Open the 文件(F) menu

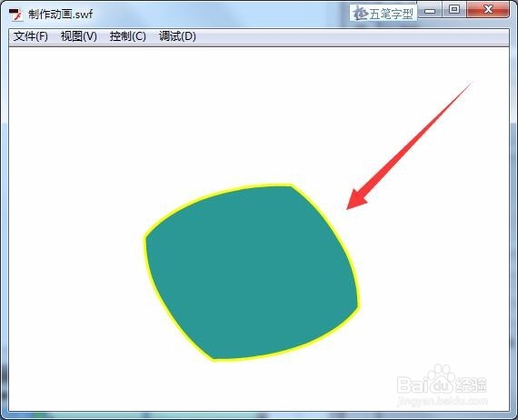[x=31, y=36]
